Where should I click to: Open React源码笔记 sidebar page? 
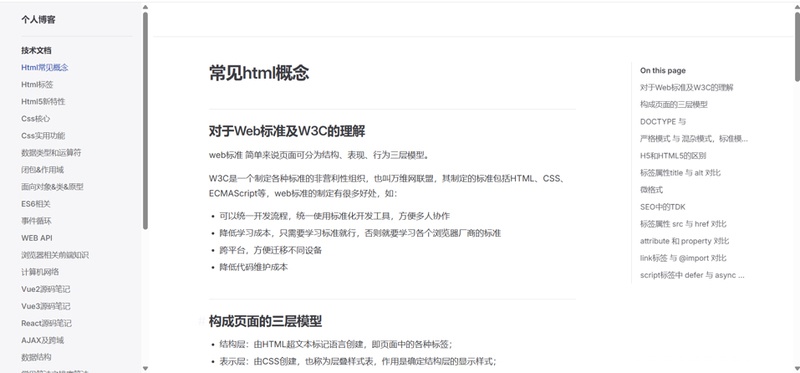tap(46, 324)
